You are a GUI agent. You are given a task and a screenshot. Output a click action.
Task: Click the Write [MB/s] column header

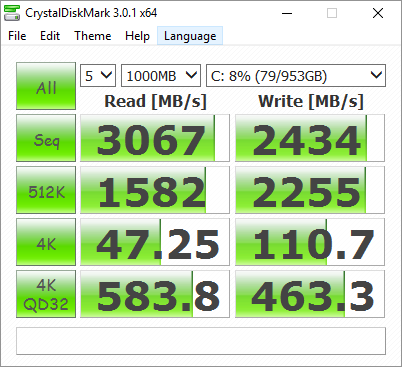pos(311,101)
